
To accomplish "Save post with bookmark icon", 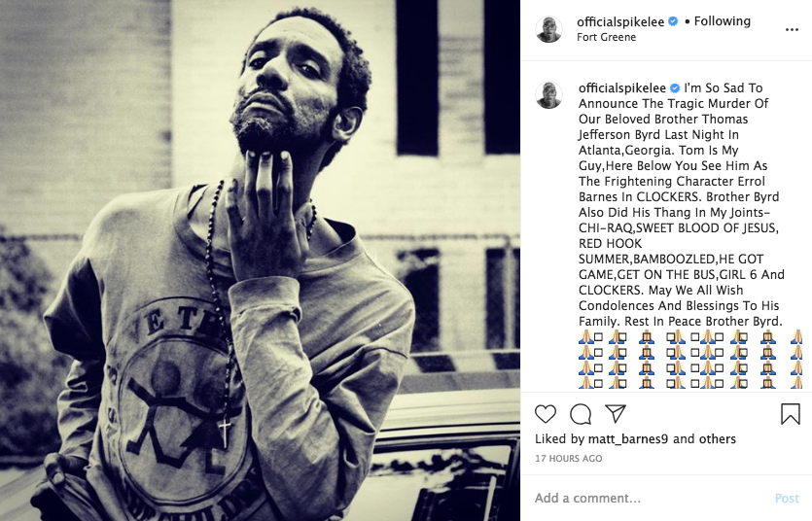I will tap(791, 414).
